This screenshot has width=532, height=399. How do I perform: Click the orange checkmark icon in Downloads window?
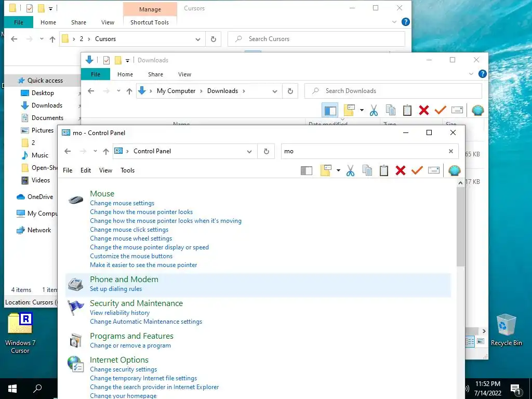(441, 110)
